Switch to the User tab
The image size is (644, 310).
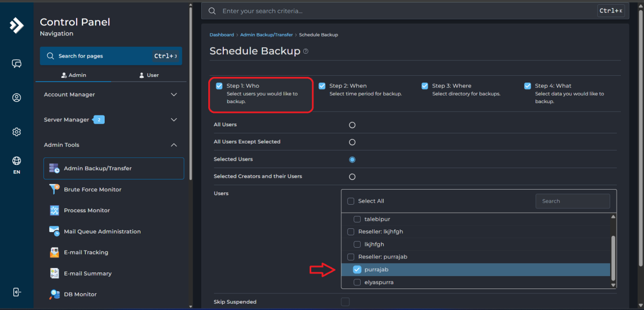point(149,75)
